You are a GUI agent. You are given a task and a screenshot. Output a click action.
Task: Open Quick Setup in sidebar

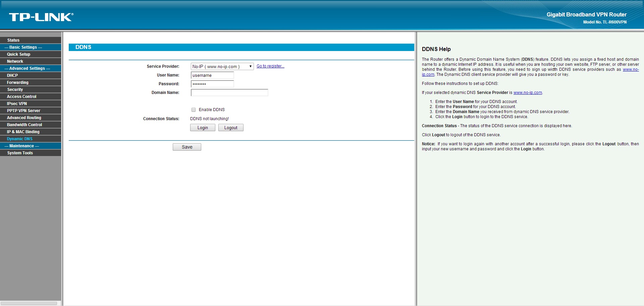(31, 54)
